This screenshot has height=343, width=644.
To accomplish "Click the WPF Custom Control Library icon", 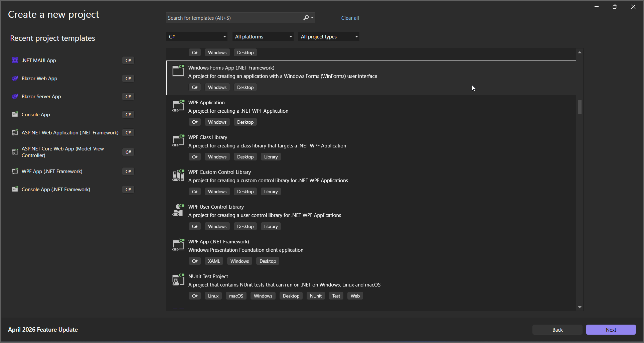I will click(178, 175).
